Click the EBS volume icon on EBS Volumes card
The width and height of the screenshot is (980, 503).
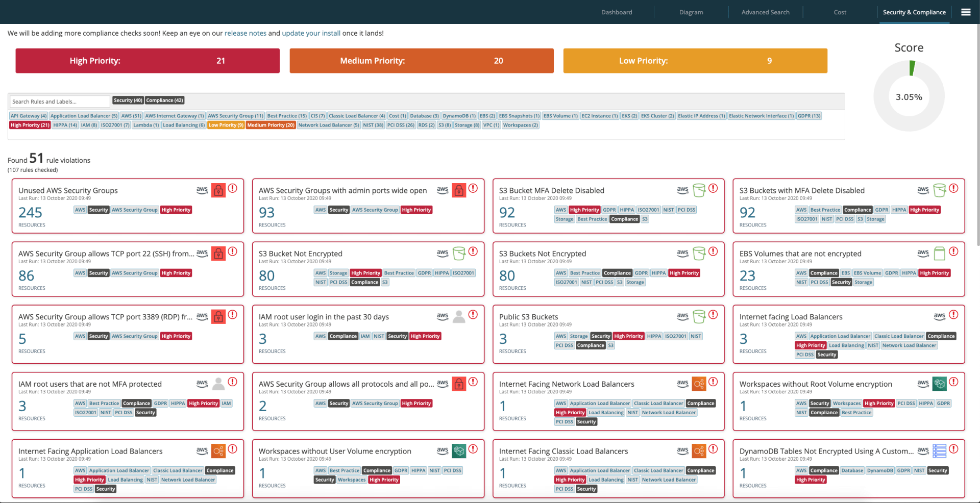(940, 253)
